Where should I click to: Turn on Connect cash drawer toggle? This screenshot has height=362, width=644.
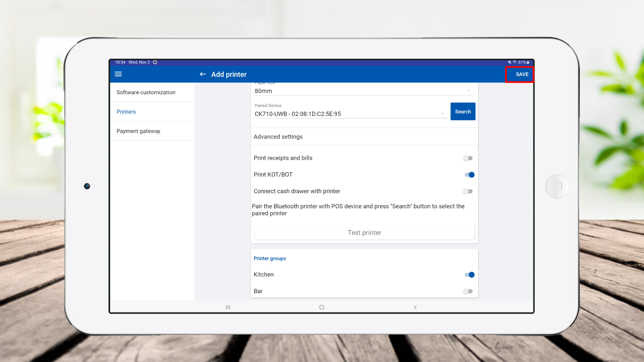[x=468, y=191]
